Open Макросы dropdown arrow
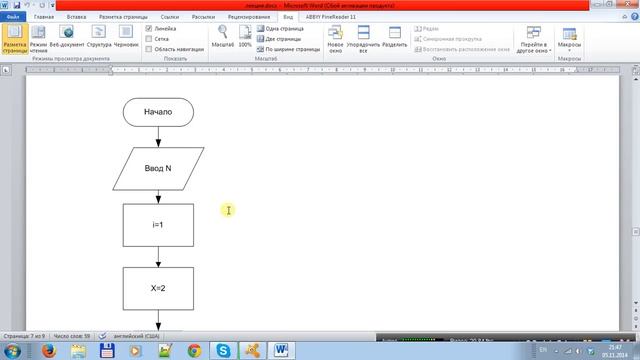The height and width of the screenshot is (360, 640). pos(569,50)
